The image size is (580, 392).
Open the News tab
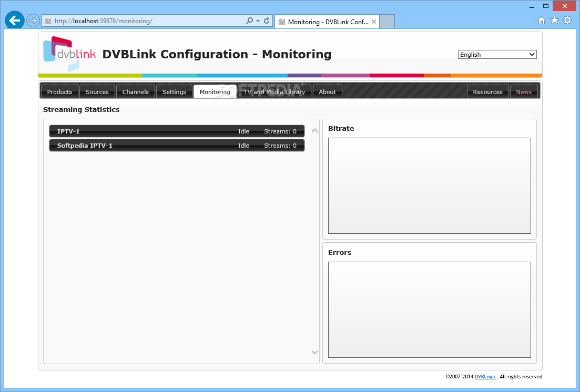524,92
